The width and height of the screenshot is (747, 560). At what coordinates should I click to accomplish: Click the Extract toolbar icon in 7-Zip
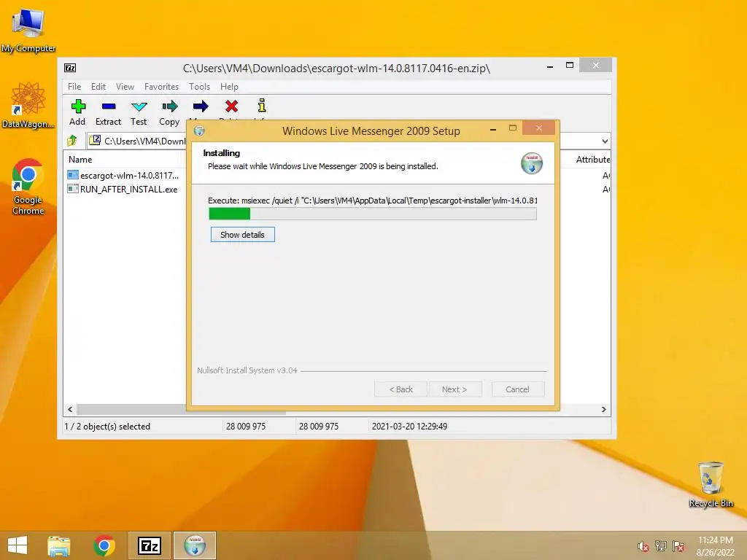point(109,106)
